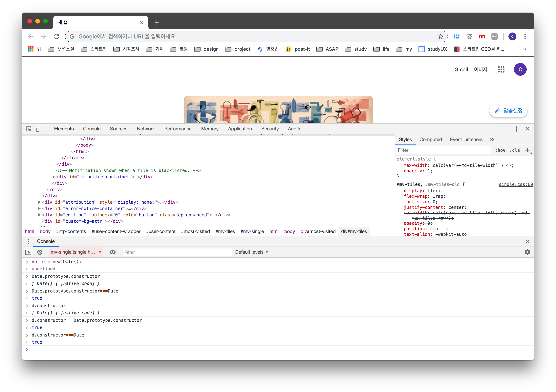Click the console Filter input field
The height and width of the screenshot is (392, 556).
point(177,252)
